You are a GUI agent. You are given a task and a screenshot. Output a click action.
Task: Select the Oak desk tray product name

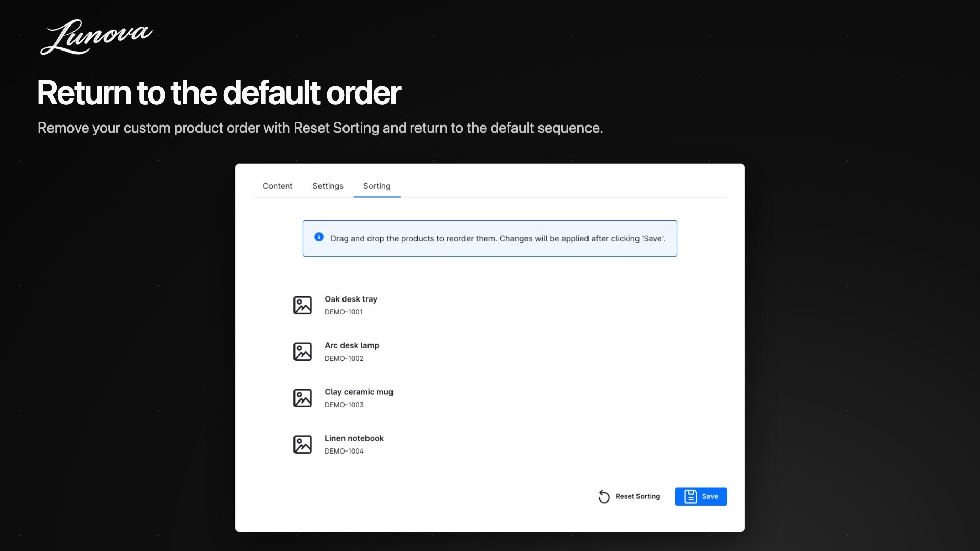coord(351,299)
